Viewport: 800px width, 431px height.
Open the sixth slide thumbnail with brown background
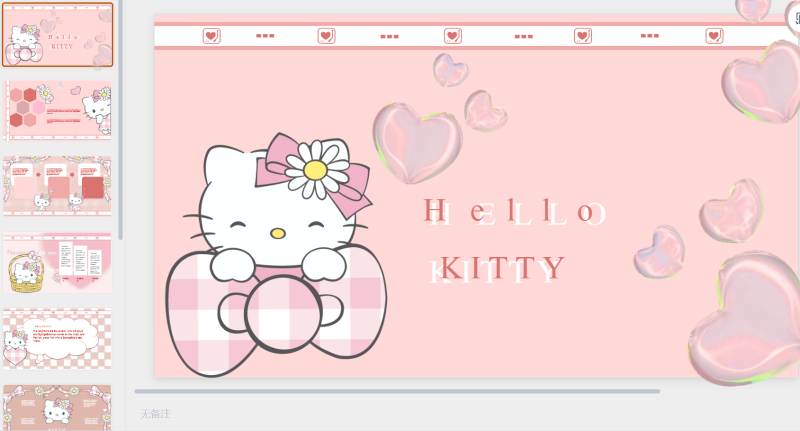pyautogui.click(x=58, y=408)
